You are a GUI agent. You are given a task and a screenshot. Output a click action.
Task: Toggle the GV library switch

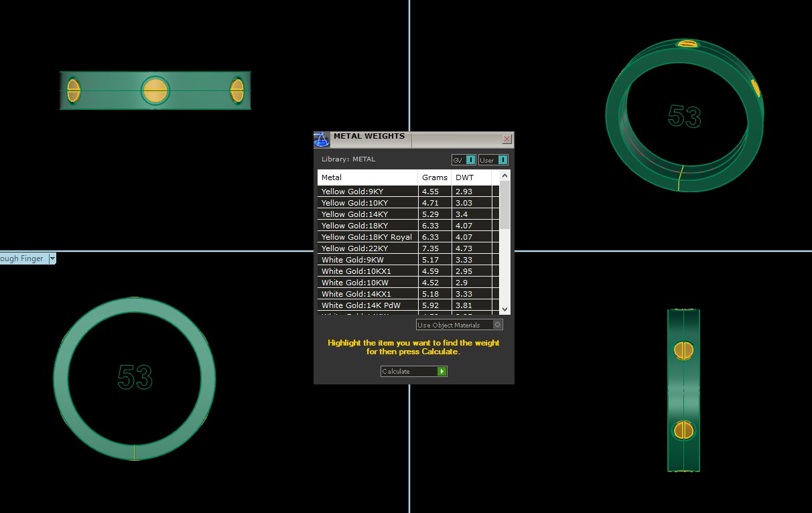[x=470, y=160]
